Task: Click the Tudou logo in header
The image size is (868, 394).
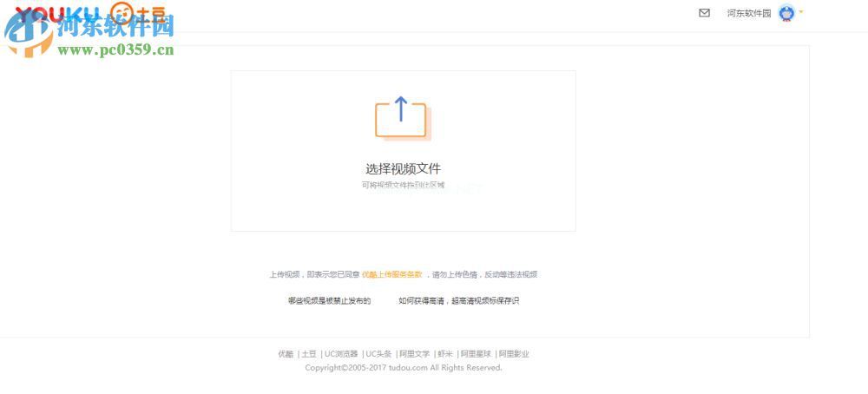Action: point(137,13)
